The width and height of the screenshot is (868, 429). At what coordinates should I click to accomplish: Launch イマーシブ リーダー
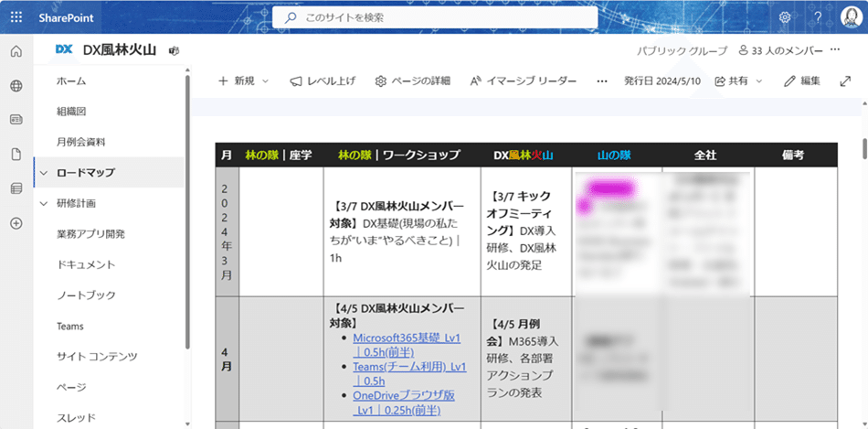[x=524, y=80]
